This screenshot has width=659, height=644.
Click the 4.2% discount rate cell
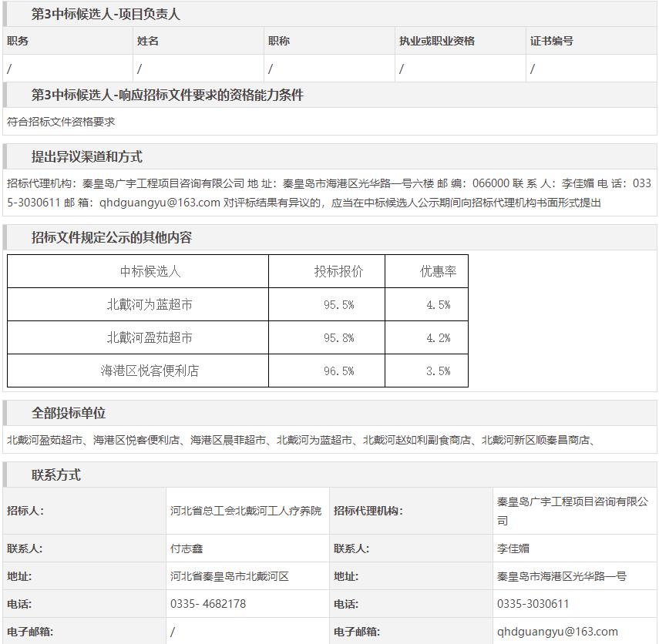tap(438, 338)
